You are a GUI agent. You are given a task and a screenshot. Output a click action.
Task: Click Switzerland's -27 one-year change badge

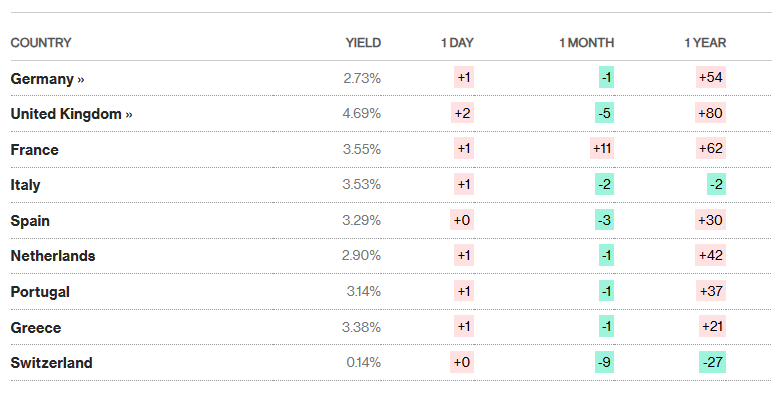(x=712, y=363)
